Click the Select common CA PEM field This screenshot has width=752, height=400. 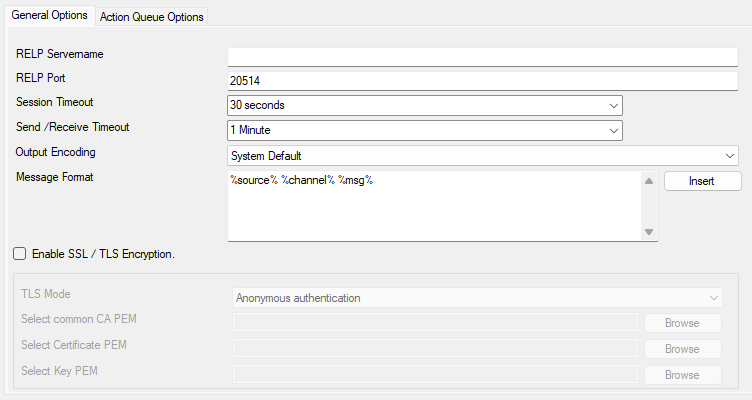[x=435, y=322]
